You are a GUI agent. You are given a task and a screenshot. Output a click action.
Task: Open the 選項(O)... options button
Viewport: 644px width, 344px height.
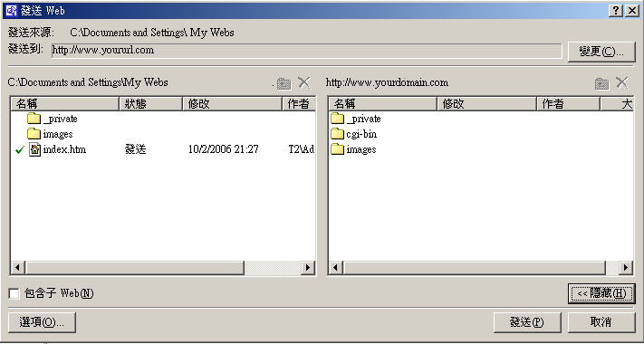pyautogui.click(x=42, y=322)
